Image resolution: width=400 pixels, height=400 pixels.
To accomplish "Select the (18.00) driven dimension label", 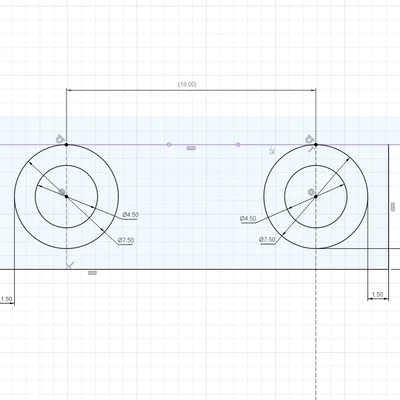I will point(187,85).
